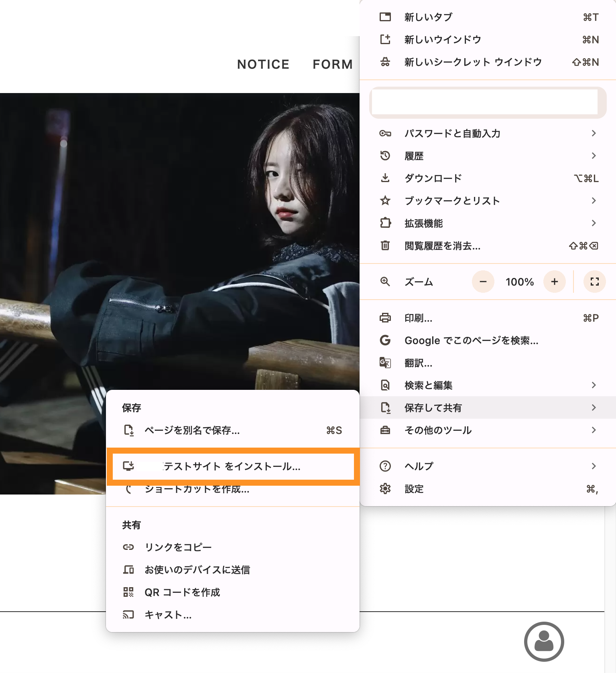Image resolution: width=616 pixels, height=673 pixels.
Task: Select テストサイト をインストール menu item
Action: [x=233, y=466]
